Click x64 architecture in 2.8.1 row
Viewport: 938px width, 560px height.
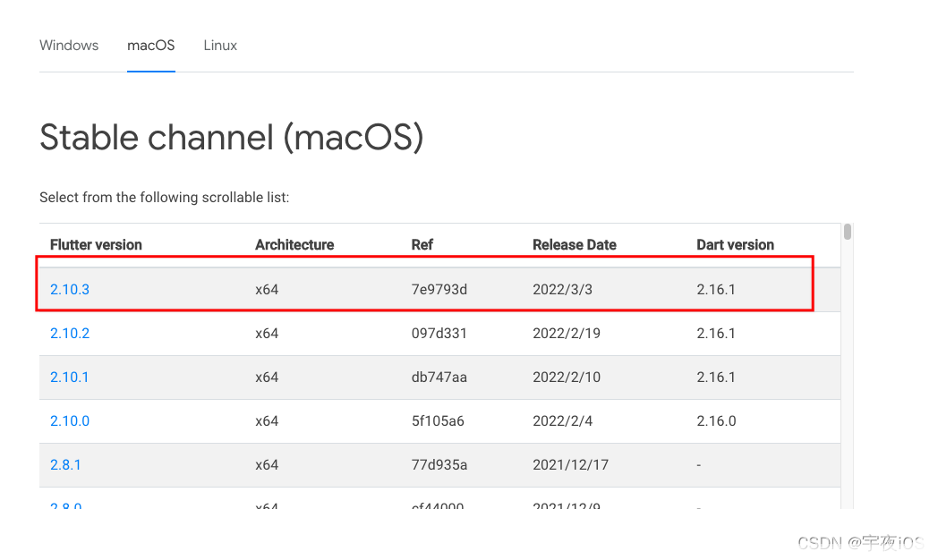coord(267,465)
